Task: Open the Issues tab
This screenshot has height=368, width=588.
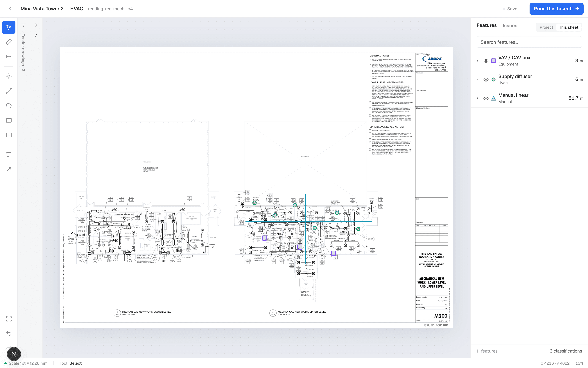Action: tap(510, 26)
